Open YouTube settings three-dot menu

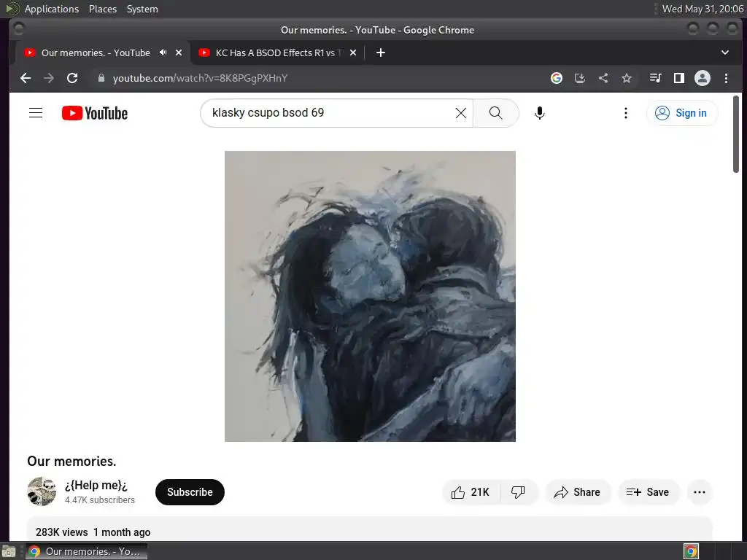[626, 113]
